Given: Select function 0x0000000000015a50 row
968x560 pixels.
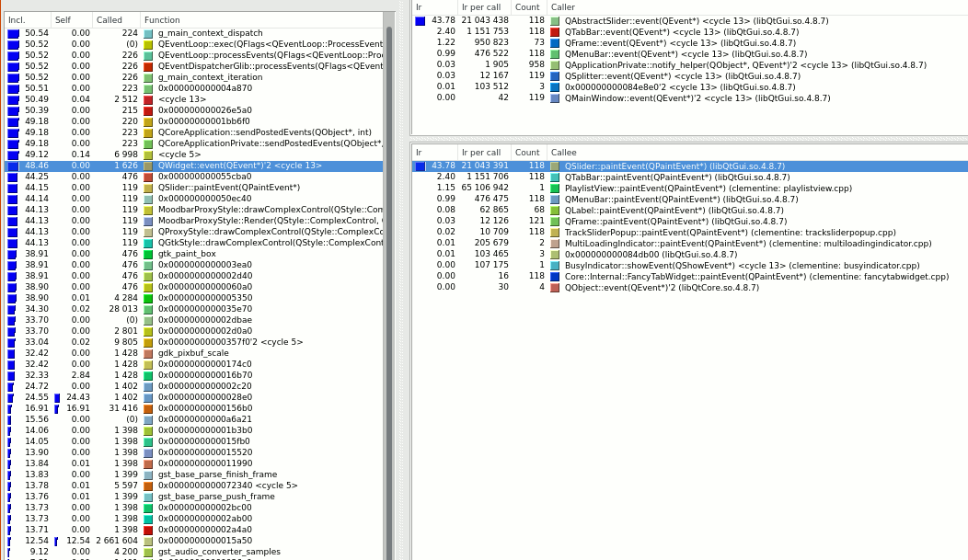Looking at the screenshot, I should [194, 541].
